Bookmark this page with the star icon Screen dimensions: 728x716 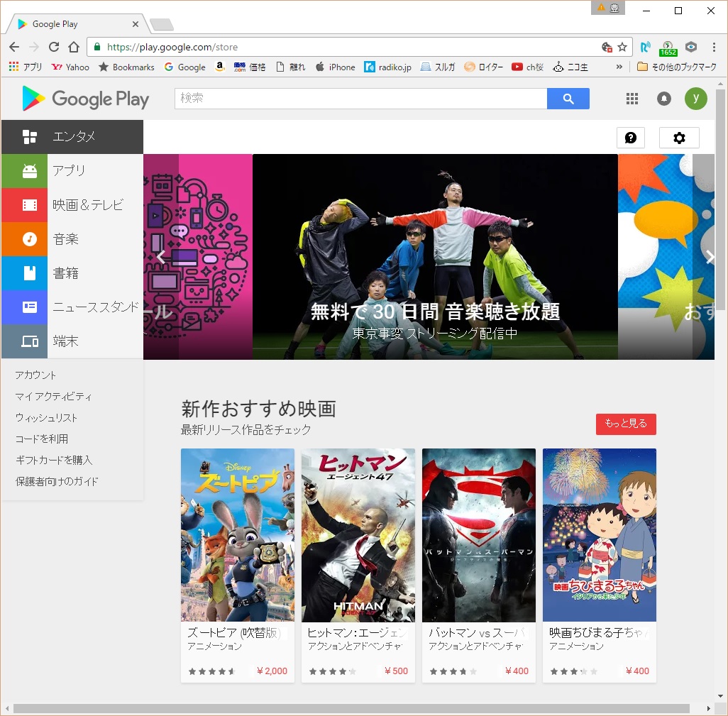pyautogui.click(x=622, y=47)
